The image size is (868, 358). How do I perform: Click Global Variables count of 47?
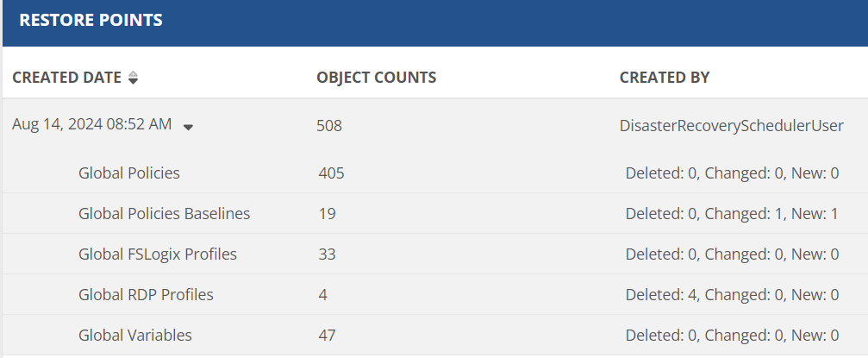click(326, 336)
